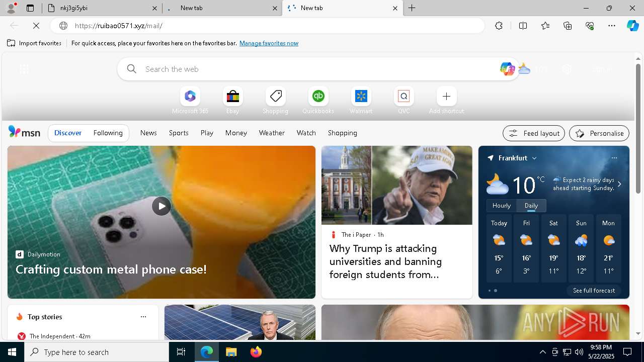Open the tab actions menu
The width and height of the screenshot is (644, 362).
tap(30, 8)
